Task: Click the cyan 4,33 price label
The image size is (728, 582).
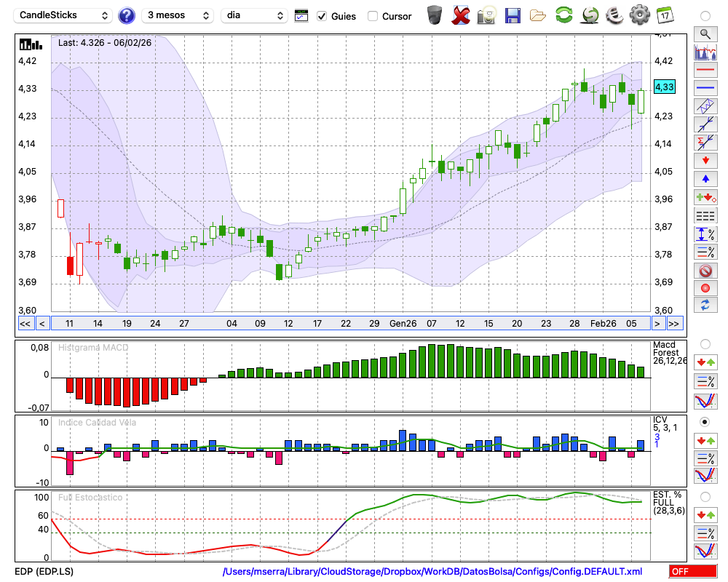Action: coord(665,87)
